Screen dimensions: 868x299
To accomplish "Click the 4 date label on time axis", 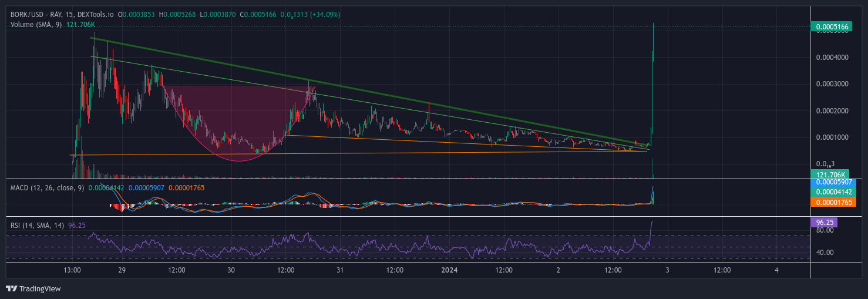I will (x=776, y=271).
